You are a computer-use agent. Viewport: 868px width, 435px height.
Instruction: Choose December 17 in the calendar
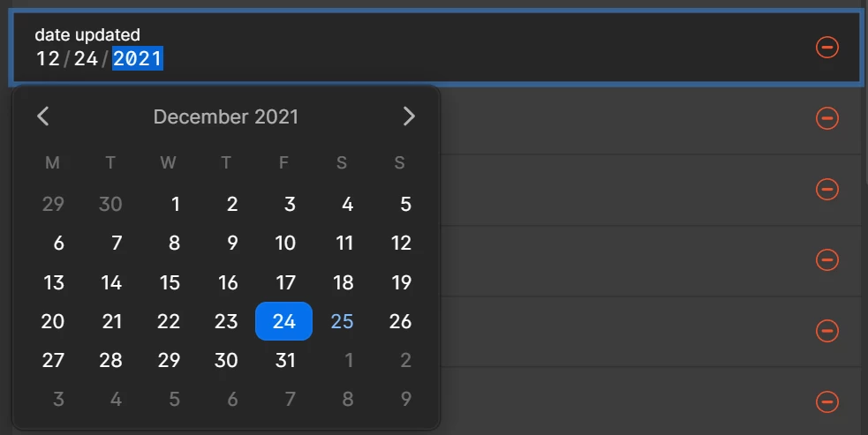pyautogui.click(x=284, y=283)
